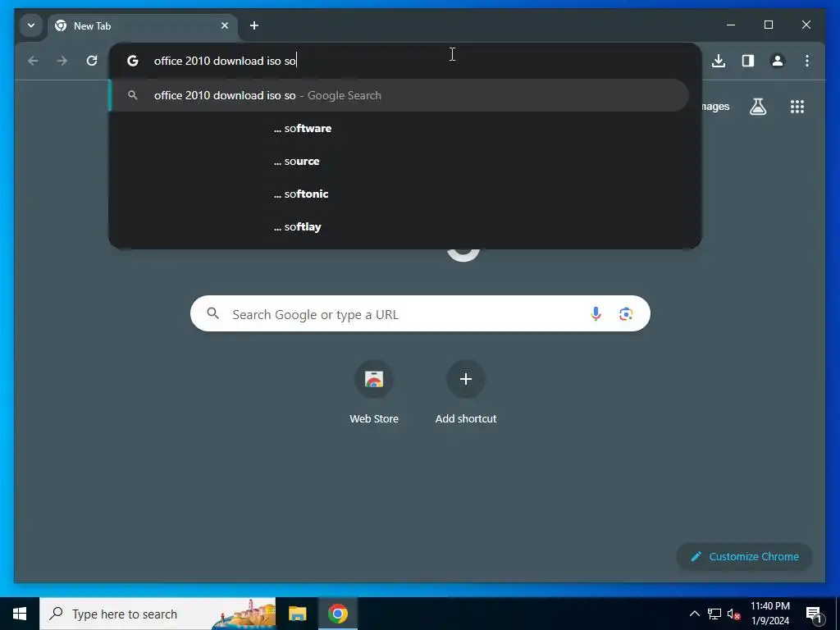Open Chrome downloads icon
This screenshot has height=630, width=840.
tap(719, 61)
